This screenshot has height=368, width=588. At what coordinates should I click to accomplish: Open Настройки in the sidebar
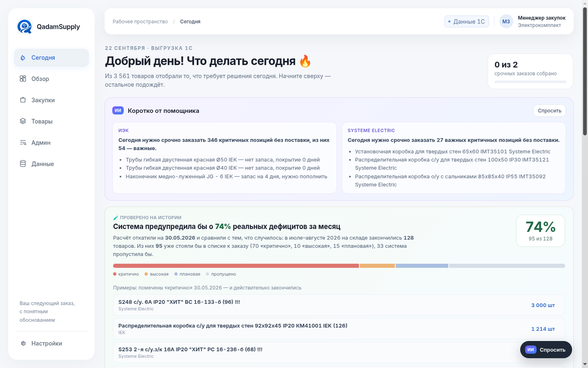point(51,343)
